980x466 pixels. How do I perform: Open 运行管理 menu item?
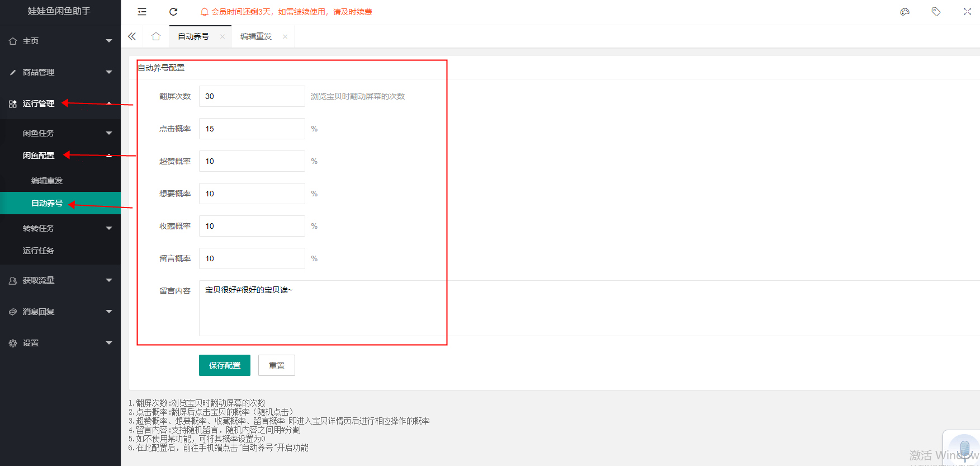click(x=60, y=103)
